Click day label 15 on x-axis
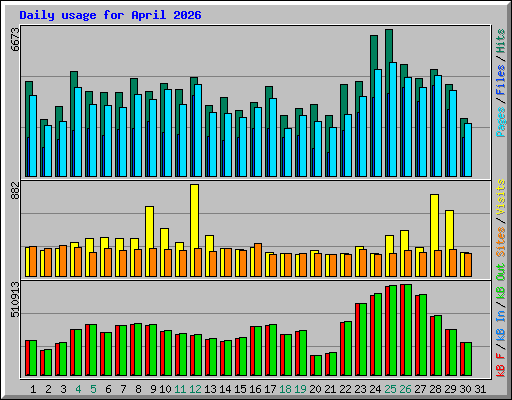This screenshot has width=512, height=400. tap(240, 389)
